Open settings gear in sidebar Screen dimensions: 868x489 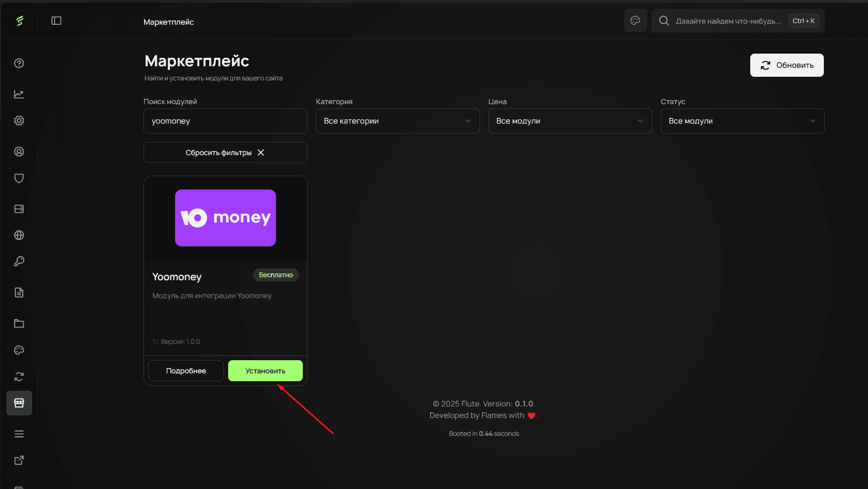[x=19, y=120]
